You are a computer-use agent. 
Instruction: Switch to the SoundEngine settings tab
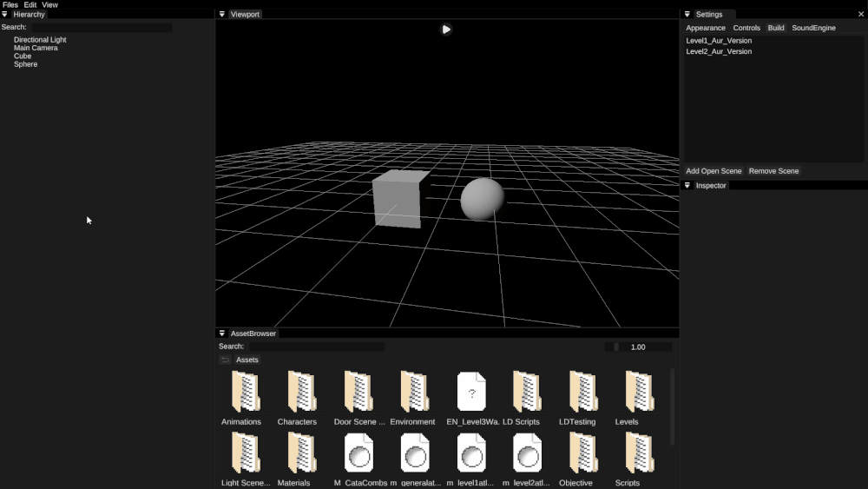pyautogui.click(x=813, y=28)
